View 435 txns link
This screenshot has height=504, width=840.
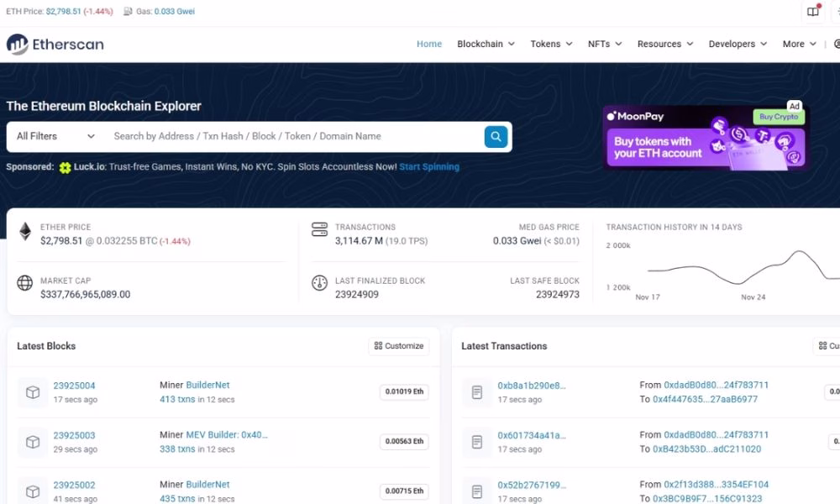tap(177, 499)
